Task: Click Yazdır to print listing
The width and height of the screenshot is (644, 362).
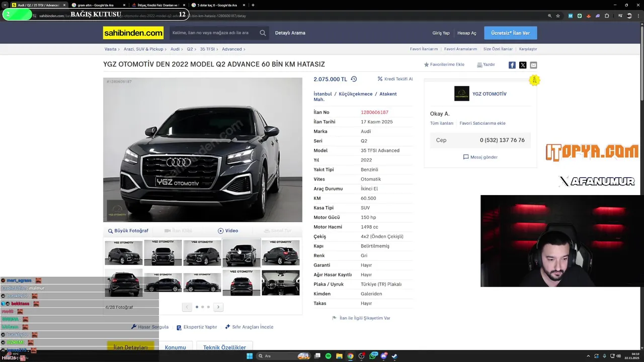Action: tap(486, 65)
